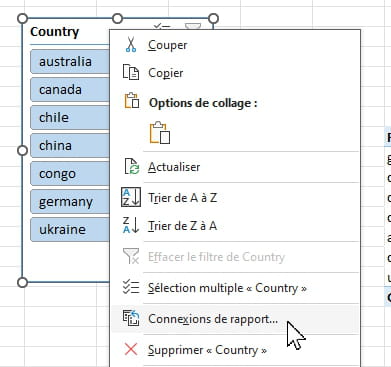
Task: Open Connexions de rapport… entry
Action: (x=235, y=319)
